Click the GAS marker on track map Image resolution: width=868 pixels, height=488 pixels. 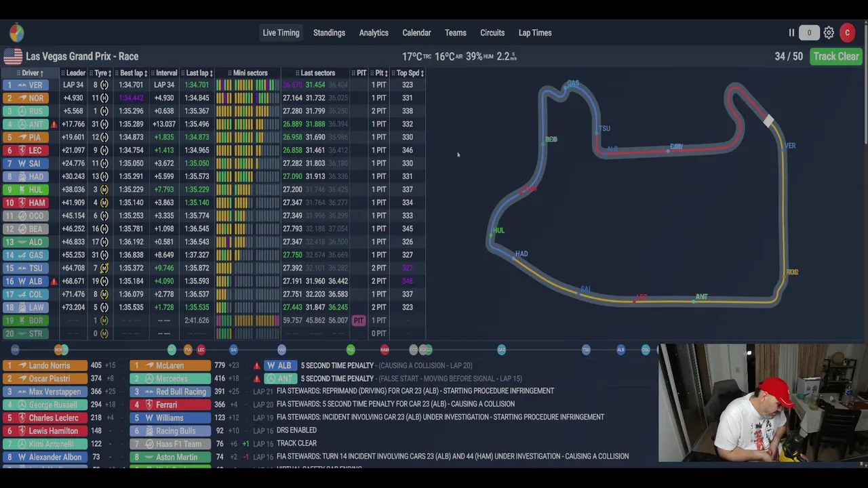pyautogui.click(x=573, y=83)
